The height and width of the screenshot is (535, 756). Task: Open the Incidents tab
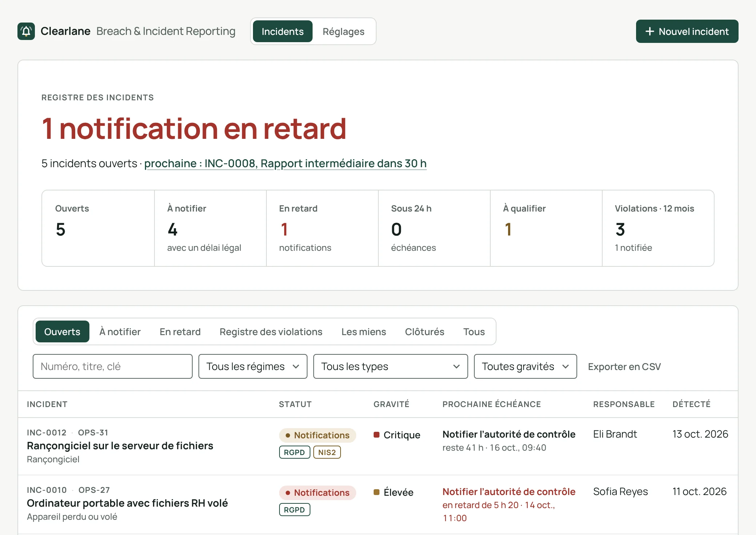[282, 31]
